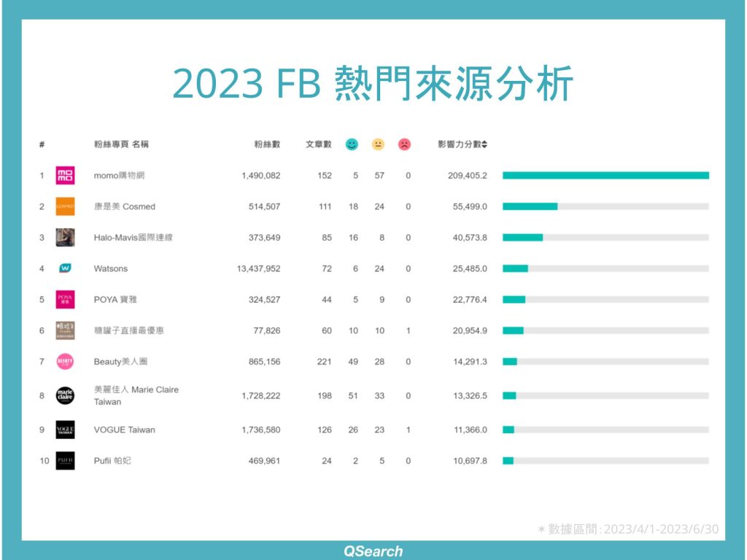Screen dimensions: 747x560
Task: Select the fan count 13,437,952
Action: pos(259,268)
